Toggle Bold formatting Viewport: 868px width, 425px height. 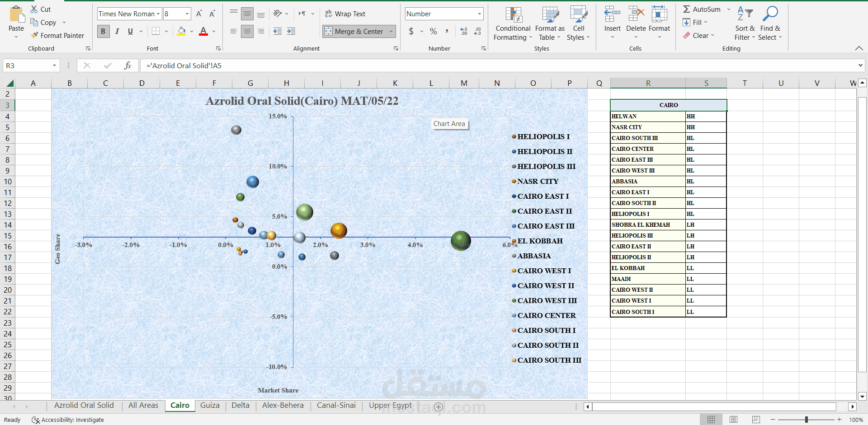coord(103,31)
